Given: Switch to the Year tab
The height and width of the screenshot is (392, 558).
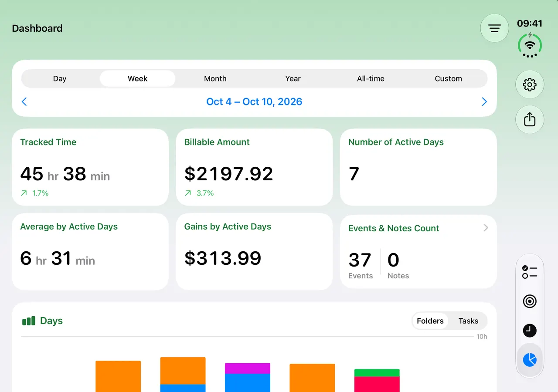Looking at the screenshot, I should click(293, 79).
